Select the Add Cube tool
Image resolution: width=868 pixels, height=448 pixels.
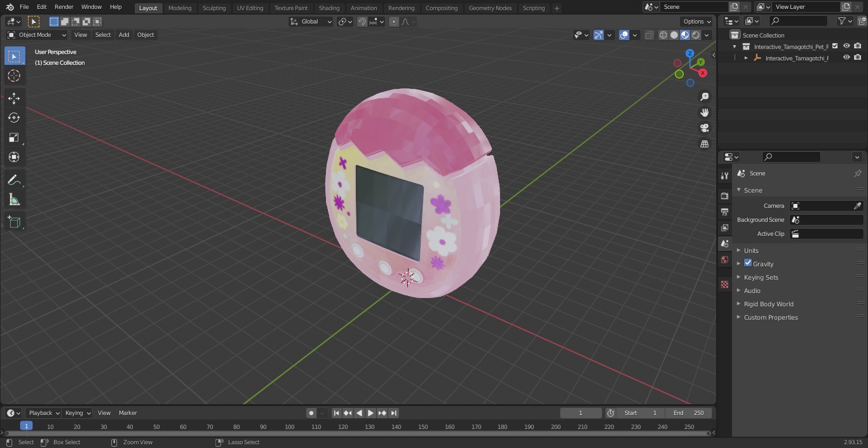tap(14, 222)
